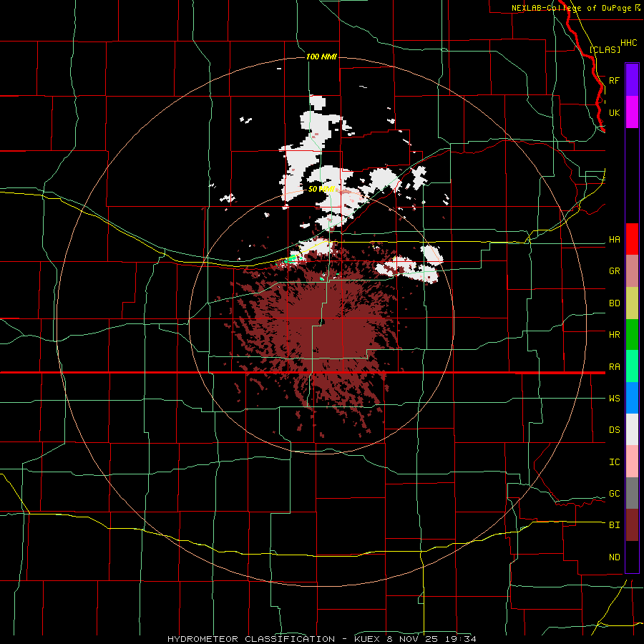Click the [CLAS] unit label

coord(605,49)
